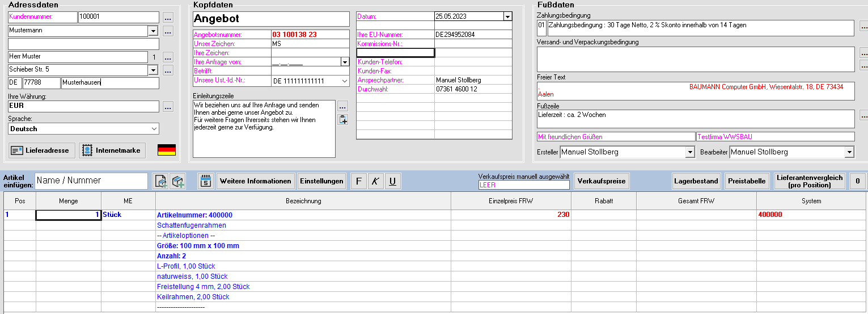
Task: Click the clipboard icon beside Einleitungszeile
Action: coord(342,119)
